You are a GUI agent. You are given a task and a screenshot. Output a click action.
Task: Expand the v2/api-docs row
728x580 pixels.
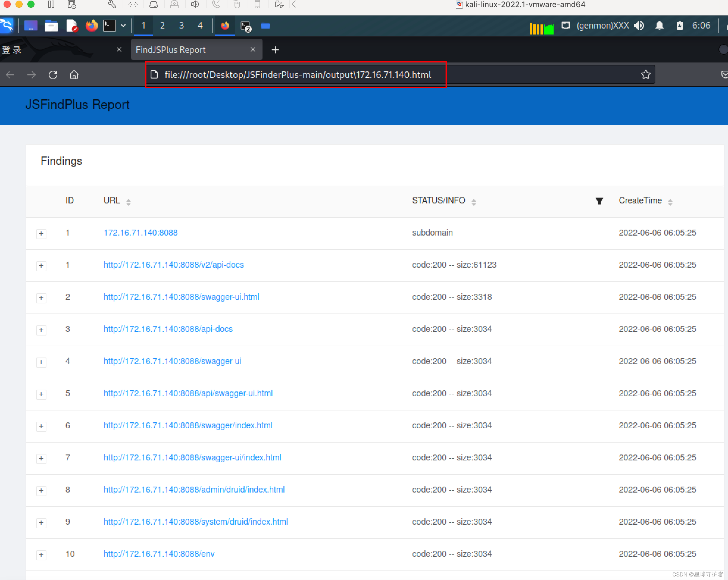pos(41,266)
